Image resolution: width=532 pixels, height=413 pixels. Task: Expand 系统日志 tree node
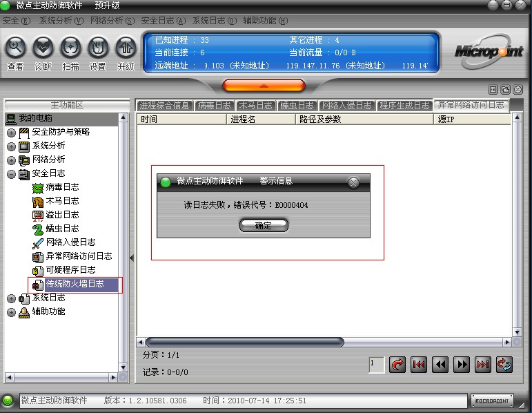(11, 298)
